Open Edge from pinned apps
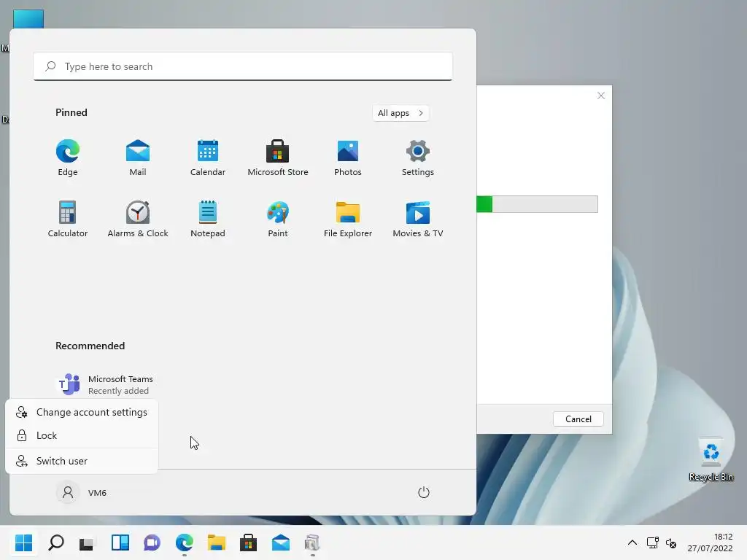 pos(68,157)
